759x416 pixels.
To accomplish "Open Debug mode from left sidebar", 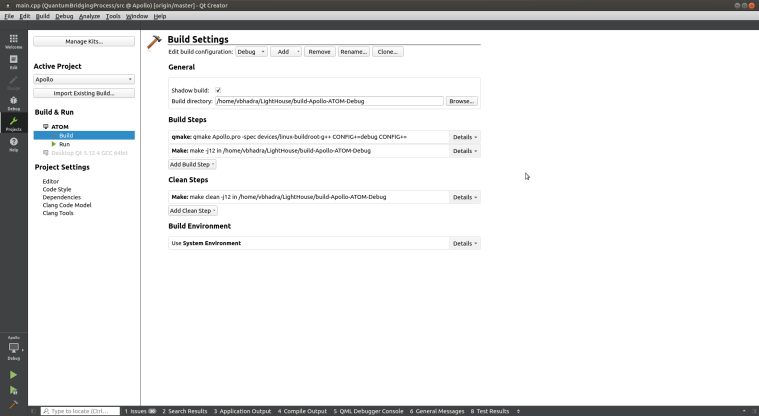I will coord(13,102).
